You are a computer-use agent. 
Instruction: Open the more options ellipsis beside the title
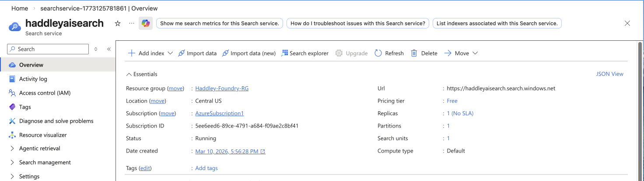132,23
